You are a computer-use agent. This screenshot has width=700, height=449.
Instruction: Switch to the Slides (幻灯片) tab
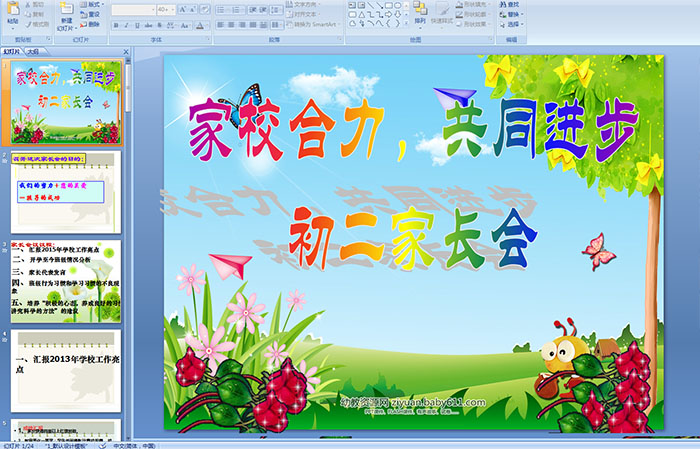pos(12,52)
